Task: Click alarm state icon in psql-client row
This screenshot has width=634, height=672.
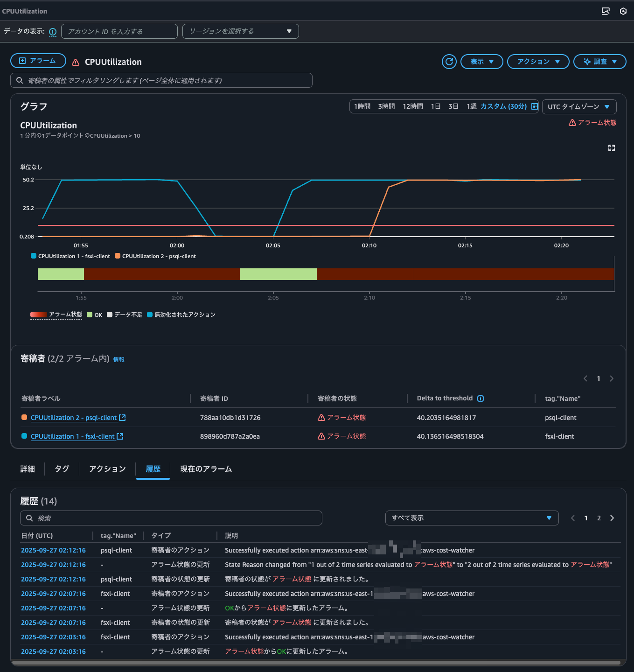Action: click(321, 418)
